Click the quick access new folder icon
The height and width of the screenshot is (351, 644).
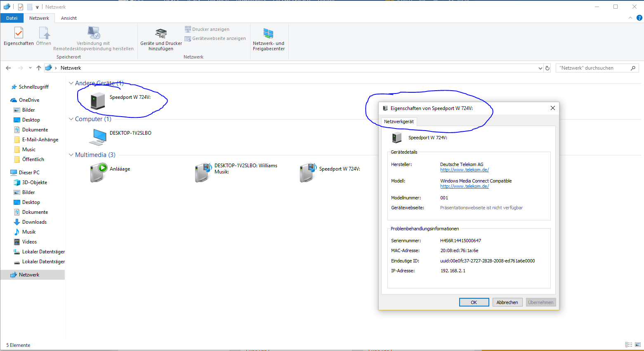pos(30,7)
